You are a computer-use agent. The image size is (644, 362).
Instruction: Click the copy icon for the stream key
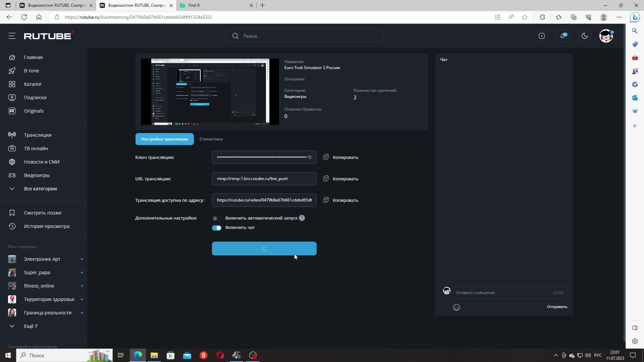pyautogui.click(x=326, y=157)
